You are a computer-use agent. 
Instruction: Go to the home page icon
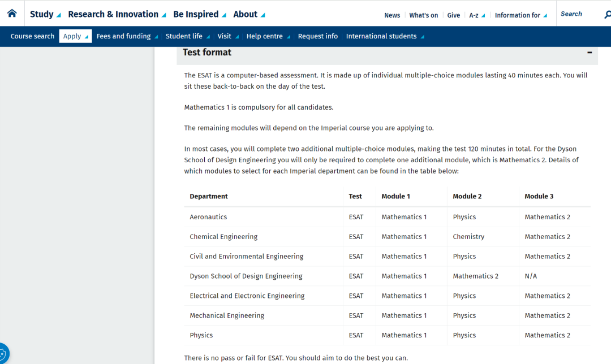[x=12, y=13]
